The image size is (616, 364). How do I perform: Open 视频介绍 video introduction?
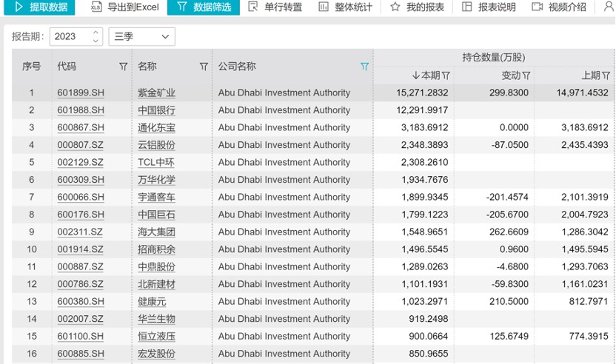click(x=559, y=7)
